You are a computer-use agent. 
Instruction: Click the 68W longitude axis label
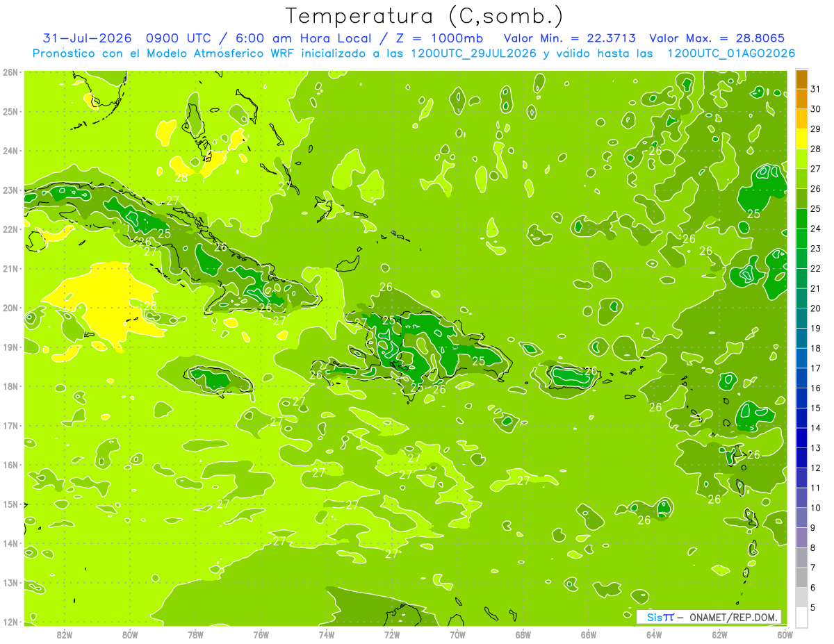point(523,634)
